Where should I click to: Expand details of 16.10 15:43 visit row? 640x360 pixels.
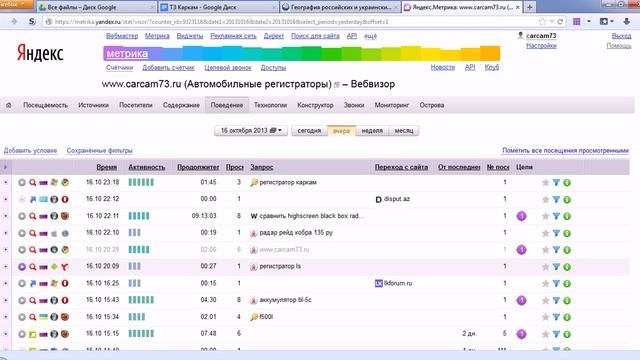[6, 300]
